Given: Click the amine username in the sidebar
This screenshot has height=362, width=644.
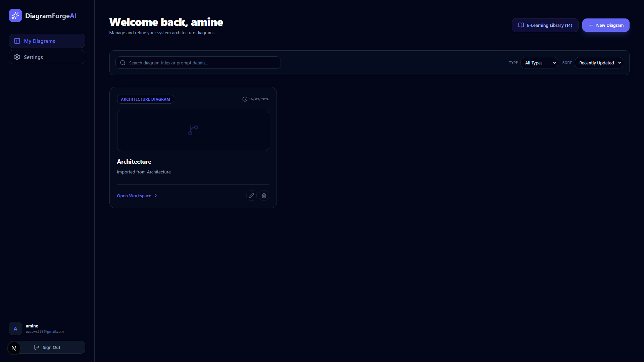Looking at the screenshot, I should coord(32,326).
